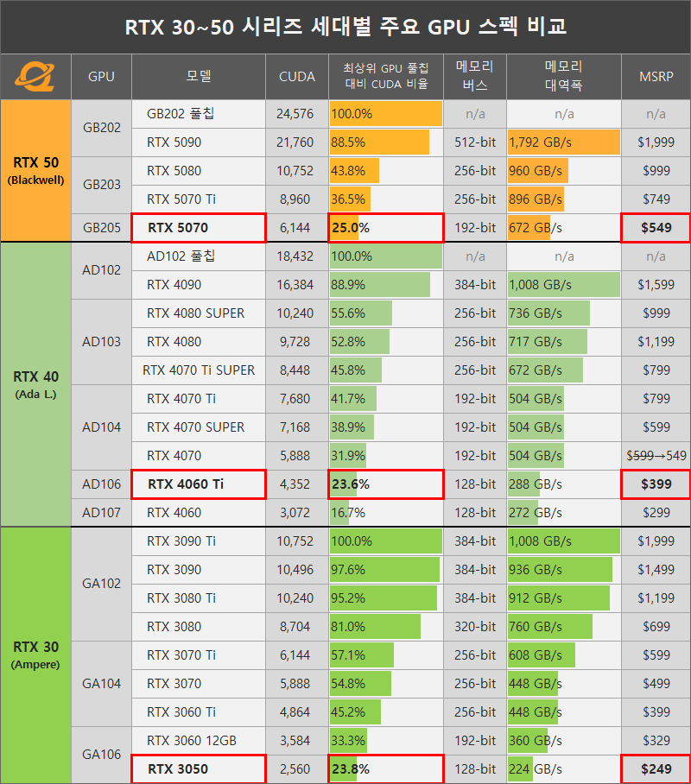Click the RTX 4060 model cell

[199, 513]
